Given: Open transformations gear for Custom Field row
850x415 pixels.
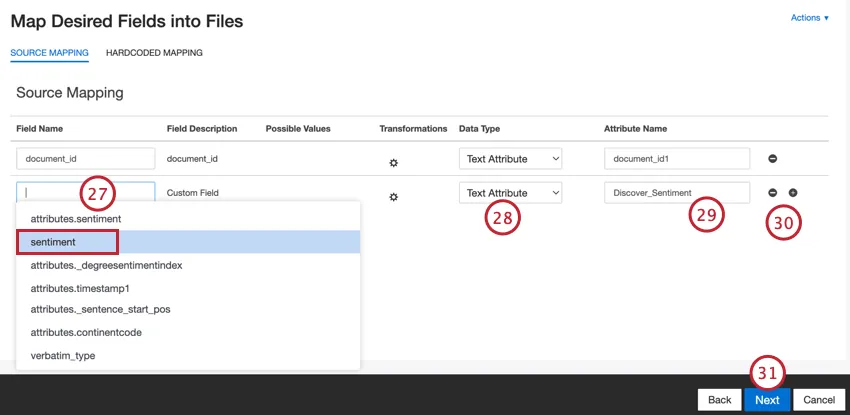Looking at the screenshot, I should click(x=393, y=196).
